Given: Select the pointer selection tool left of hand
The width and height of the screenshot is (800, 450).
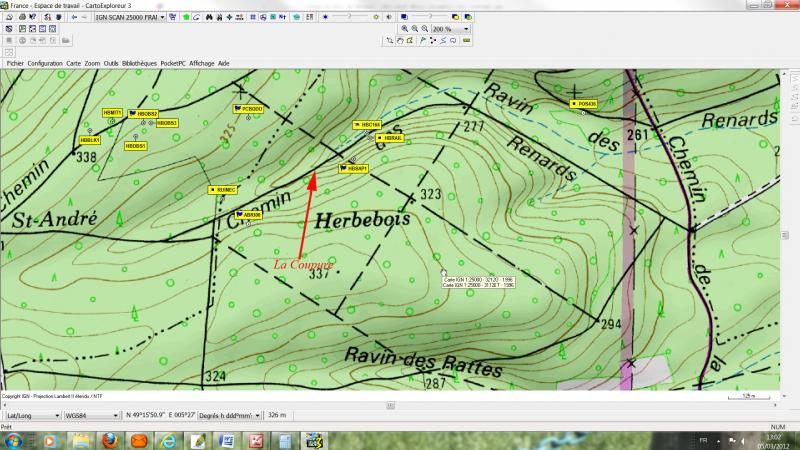Looking at the screenshot, I should [390, 40].
